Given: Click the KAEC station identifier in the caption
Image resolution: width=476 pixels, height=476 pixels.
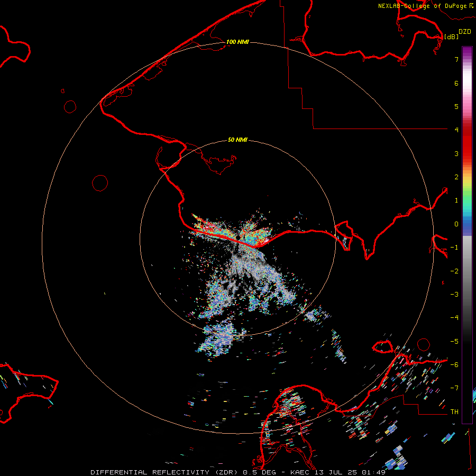Looking at the screenshot, I should click(301, 472).
